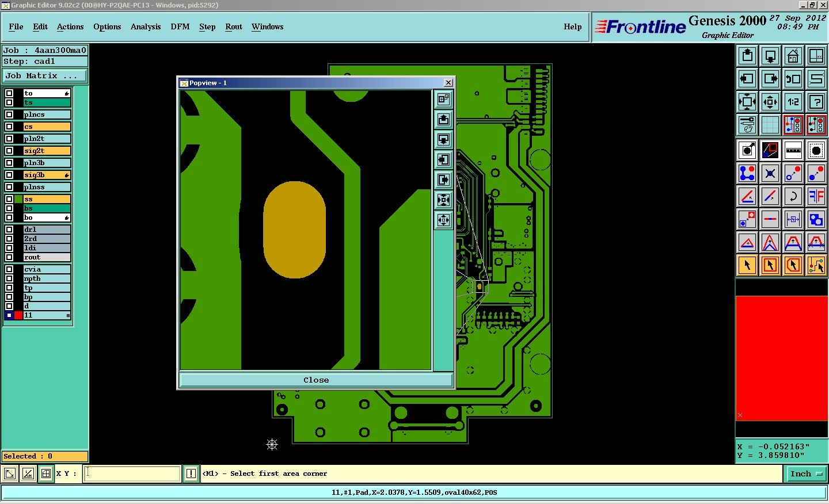Click the home view icon
The height and width of the screenshot is (504, 829).
click(x=793, y=56)
